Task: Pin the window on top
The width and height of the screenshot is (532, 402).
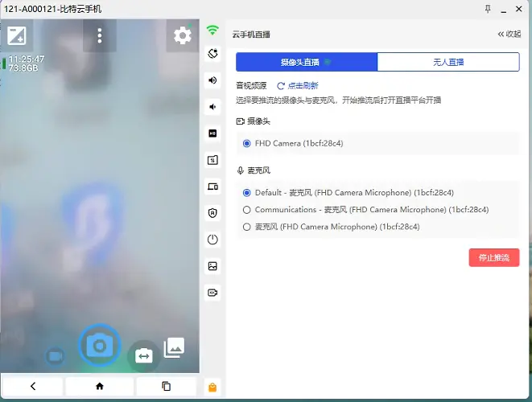Action: [488, 9]
